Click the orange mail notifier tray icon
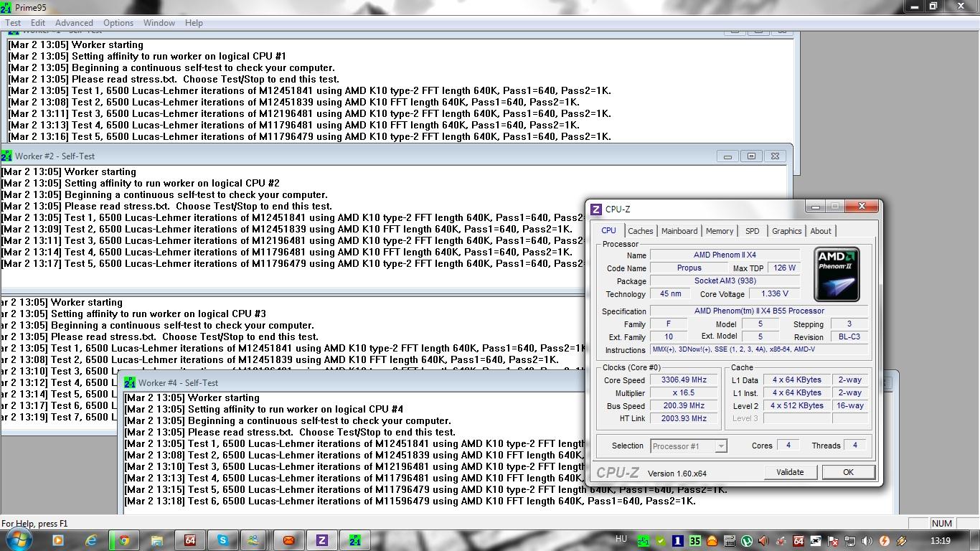 coord(712,541)
